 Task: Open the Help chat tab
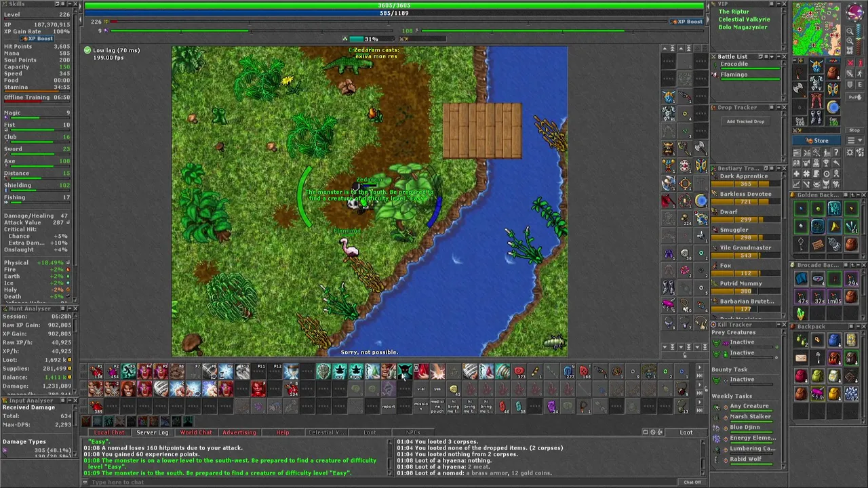click(282, 432)
